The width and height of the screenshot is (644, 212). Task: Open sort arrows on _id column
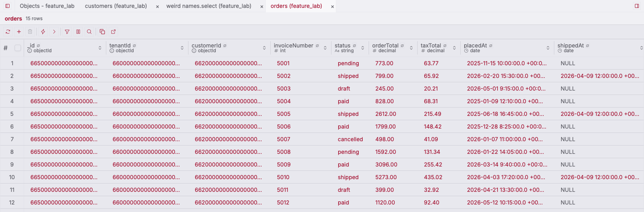coord(100,48)
